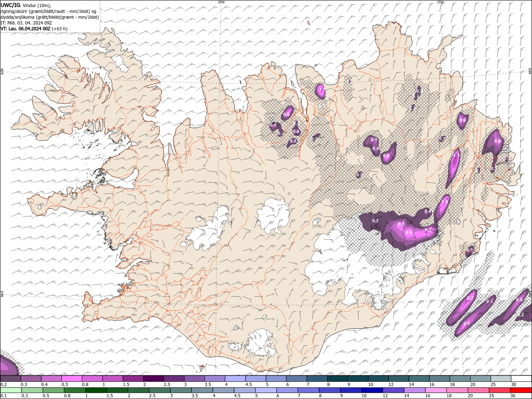Select the darkest green swatch labeled 1

coord(96,390)
